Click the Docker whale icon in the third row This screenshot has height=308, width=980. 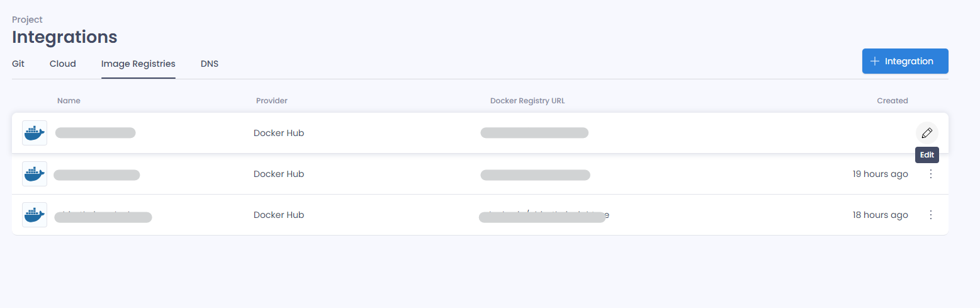(x=35, y=215)
